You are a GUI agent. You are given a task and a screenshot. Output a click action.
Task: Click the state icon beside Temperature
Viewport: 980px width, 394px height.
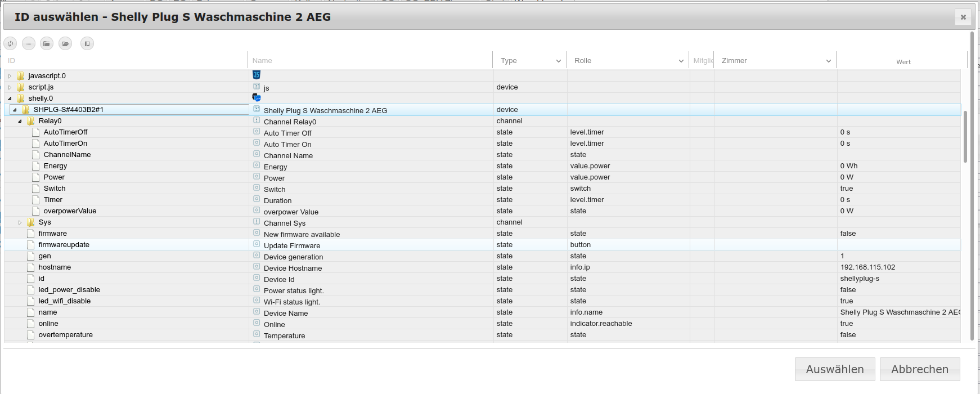(x=257, y=334)
